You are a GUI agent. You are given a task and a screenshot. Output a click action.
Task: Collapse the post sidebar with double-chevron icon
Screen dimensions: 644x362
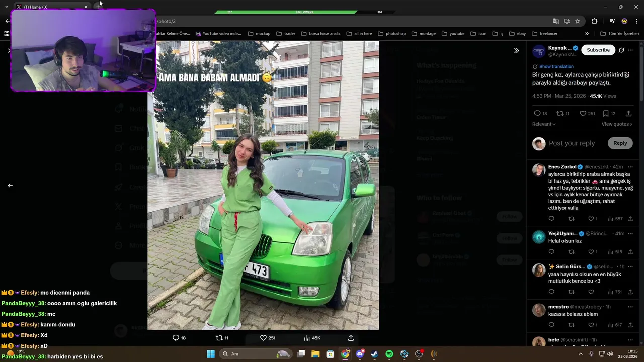coord(516,50)
